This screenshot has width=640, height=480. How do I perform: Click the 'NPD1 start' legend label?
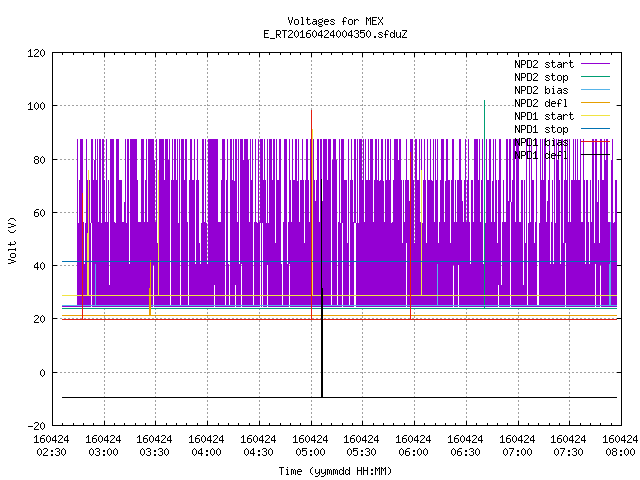pyautogui.click(x=544, y=116)
